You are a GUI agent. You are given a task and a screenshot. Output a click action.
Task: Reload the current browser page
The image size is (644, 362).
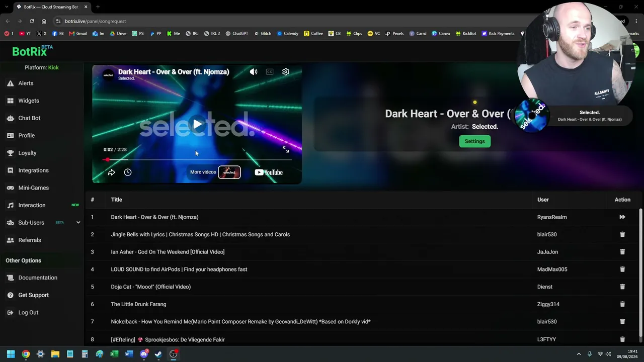click(32, 21)
